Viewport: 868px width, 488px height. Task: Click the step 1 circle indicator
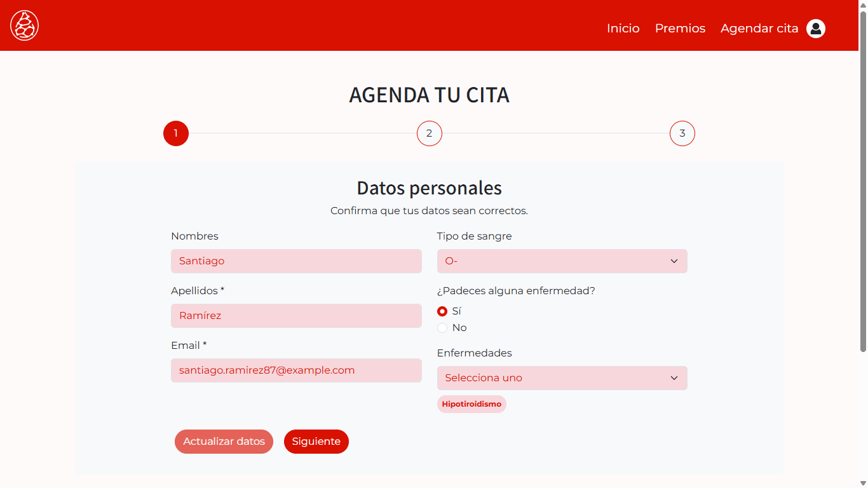(x=176, y=133)
